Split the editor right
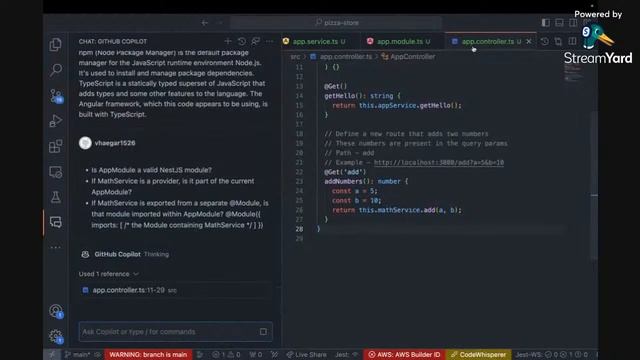640x360 pixels. (x=572, y=41)
